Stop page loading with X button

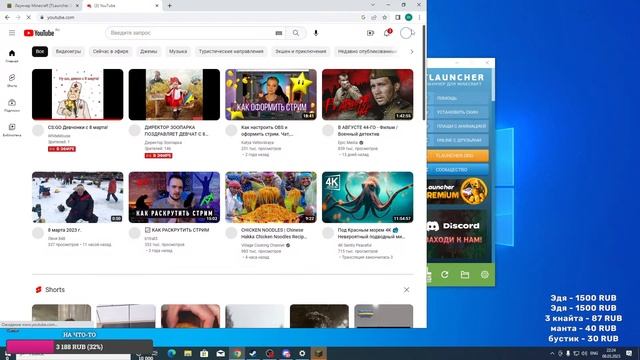click(x=28, y=17)
